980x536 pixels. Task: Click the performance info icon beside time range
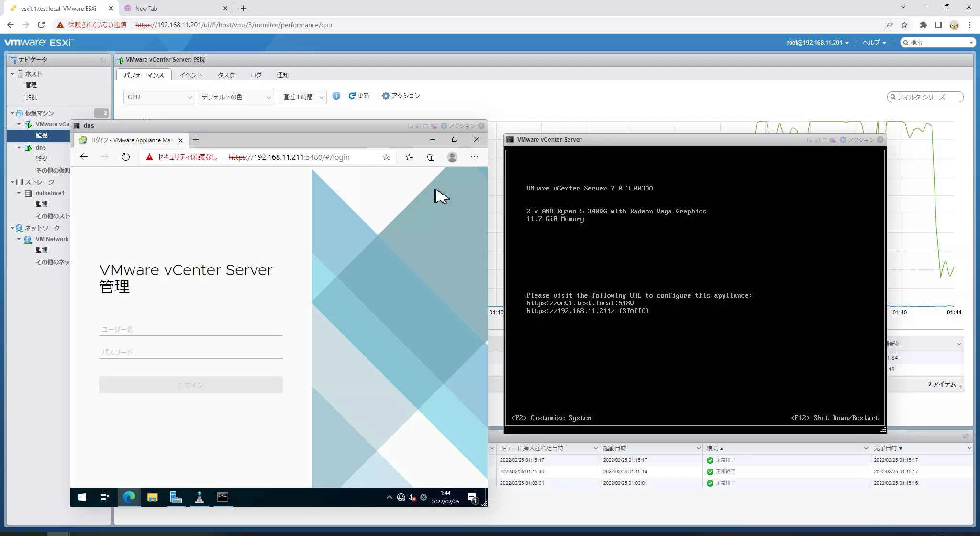[x=336, y=96]
